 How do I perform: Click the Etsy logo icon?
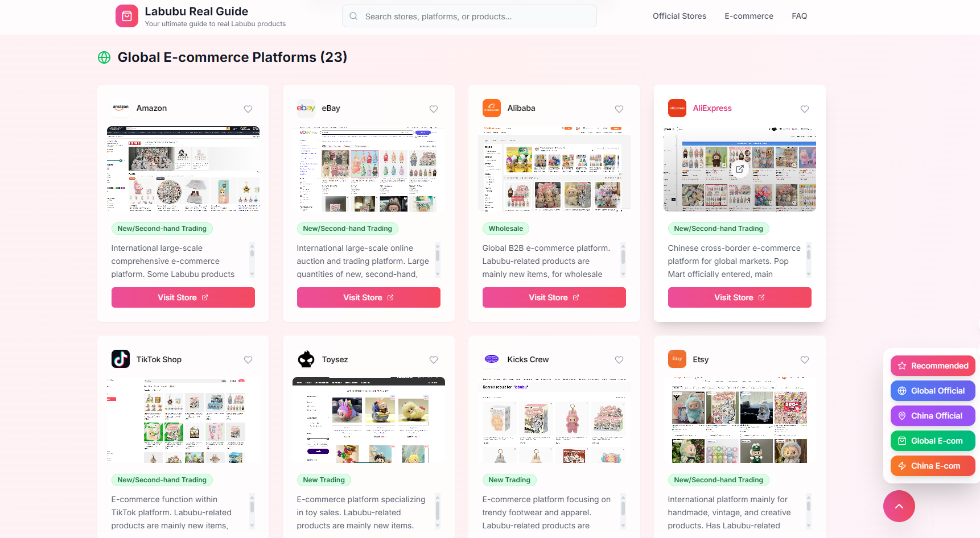pyautogui.click(x=677, y=359)
